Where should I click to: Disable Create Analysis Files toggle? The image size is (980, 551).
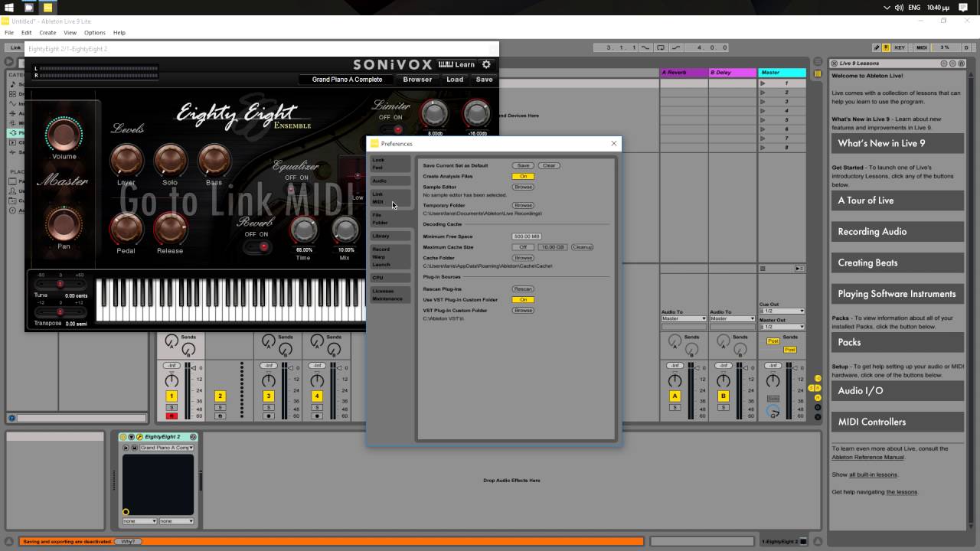(x=523, y=176)
